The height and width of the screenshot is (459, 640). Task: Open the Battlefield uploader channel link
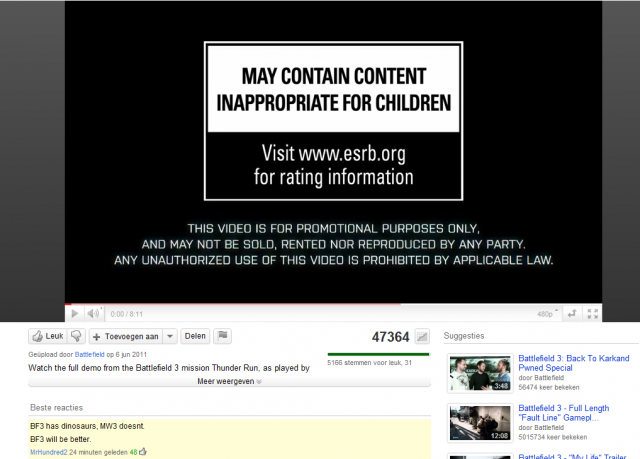89,355
